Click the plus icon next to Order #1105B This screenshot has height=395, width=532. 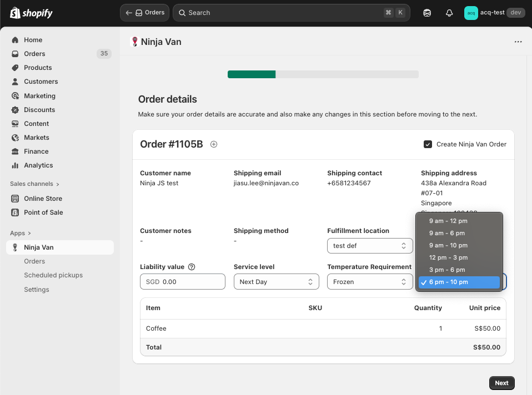(214, 144)
